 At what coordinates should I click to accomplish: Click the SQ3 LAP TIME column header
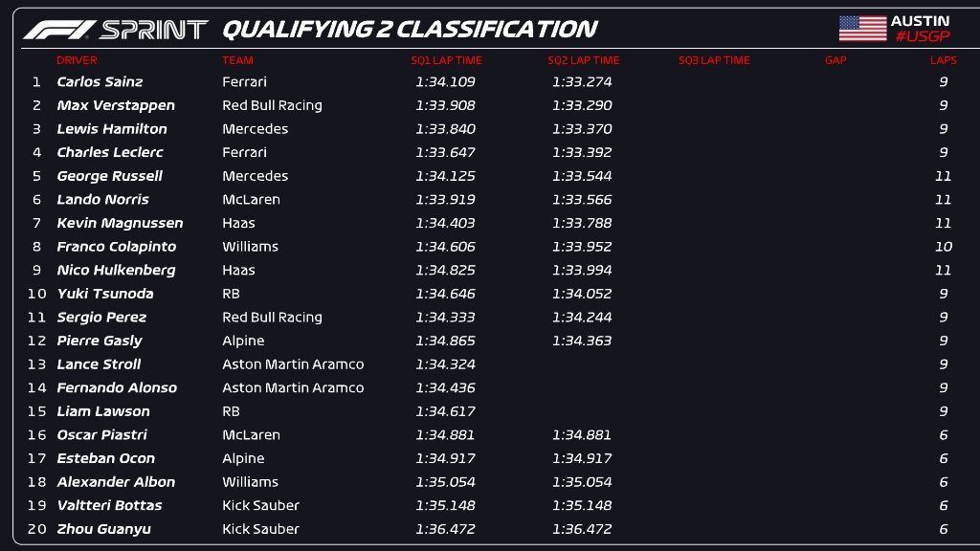pyautogui.click(x=714, y=60)
